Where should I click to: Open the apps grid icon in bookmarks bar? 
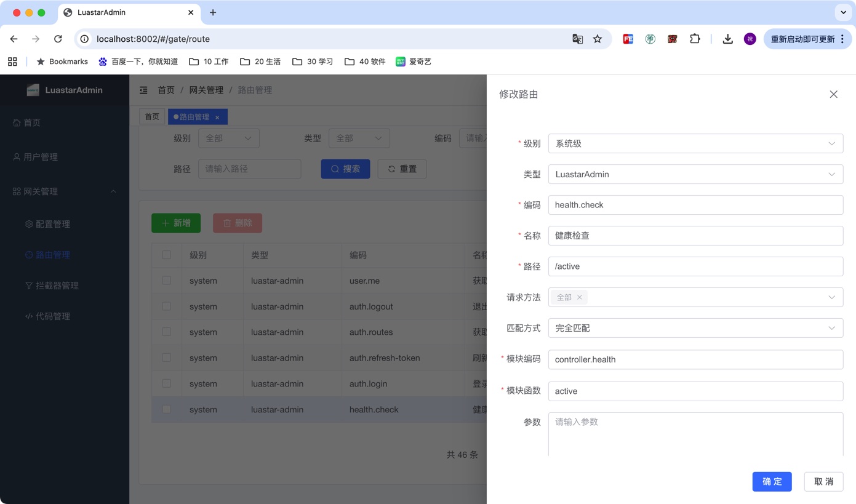coord(12,62)
